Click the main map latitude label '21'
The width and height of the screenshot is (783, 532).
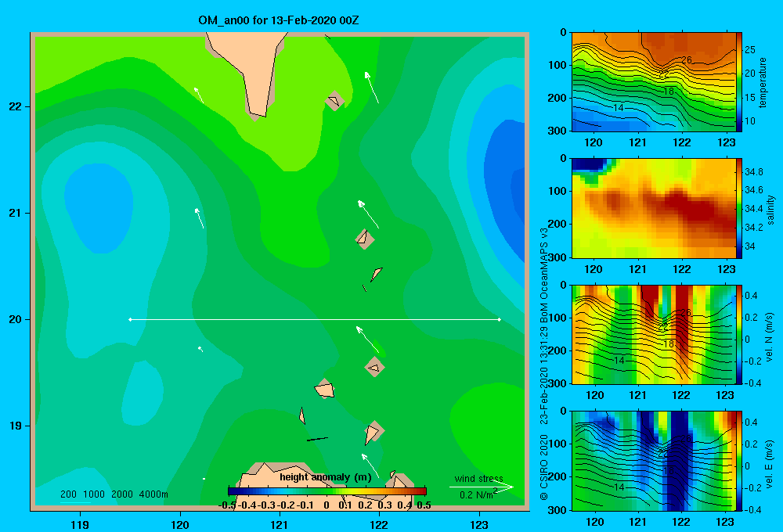(16, 213)
